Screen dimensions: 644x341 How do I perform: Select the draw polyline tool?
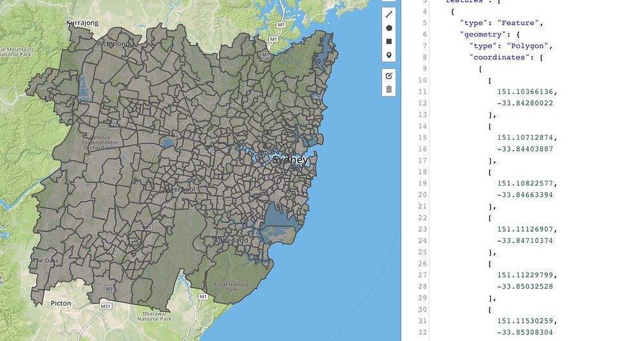pyautogui.click(x=389, y=14)
